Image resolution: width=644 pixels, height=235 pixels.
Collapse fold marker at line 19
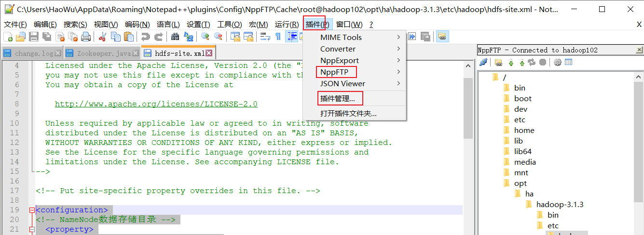32,210
